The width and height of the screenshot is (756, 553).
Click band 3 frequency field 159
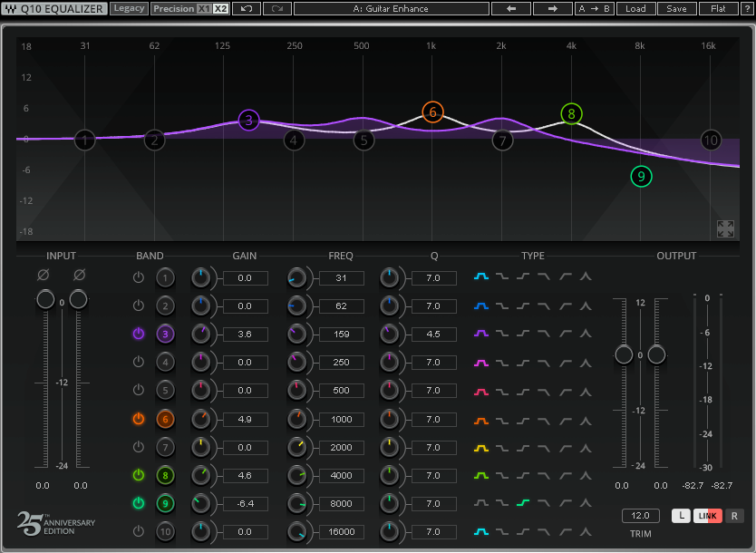click(x=342, y=335)
